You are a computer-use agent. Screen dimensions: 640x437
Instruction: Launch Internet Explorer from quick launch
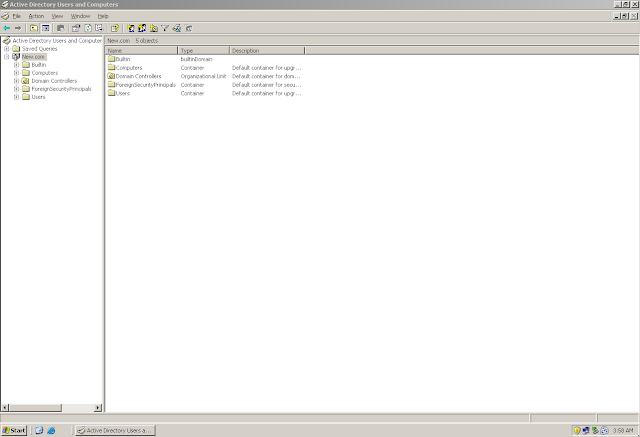[x=51, y=430]
